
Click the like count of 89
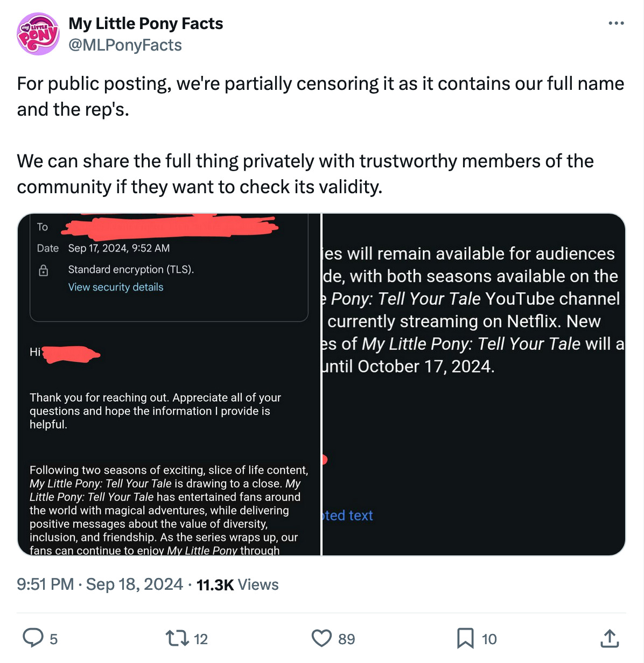pos(346,639)
